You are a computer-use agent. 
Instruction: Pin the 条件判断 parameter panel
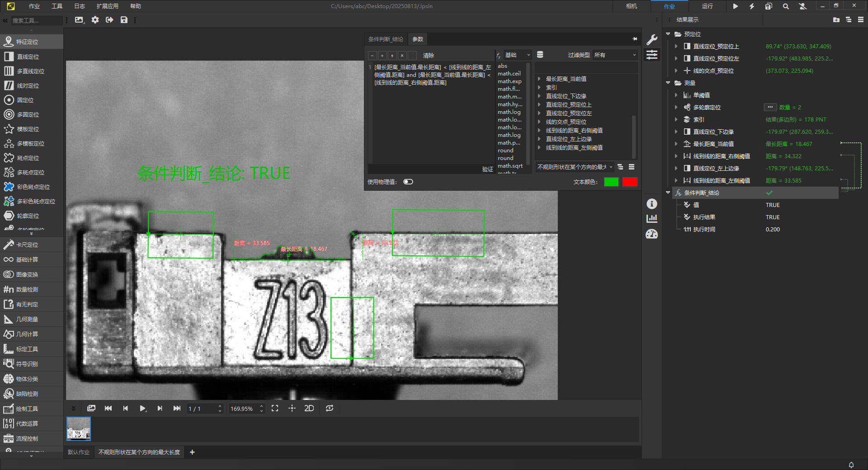(x=635, y=39)
